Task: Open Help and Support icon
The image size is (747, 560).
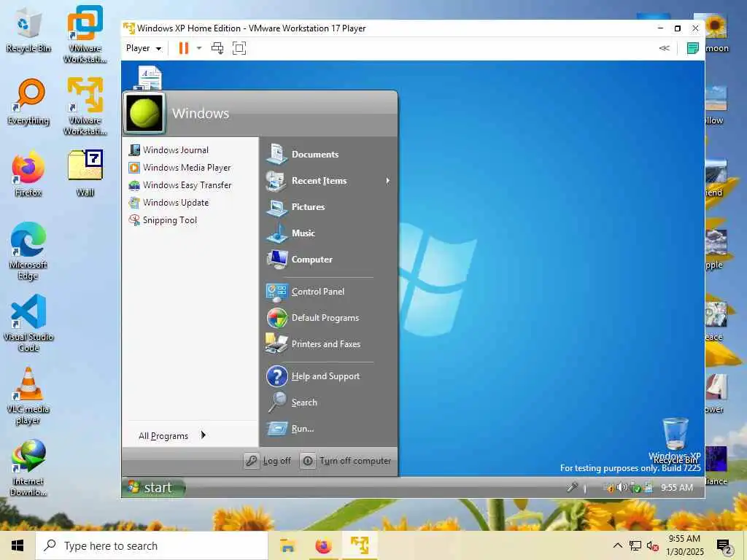Action: click(x=276, y=376)
